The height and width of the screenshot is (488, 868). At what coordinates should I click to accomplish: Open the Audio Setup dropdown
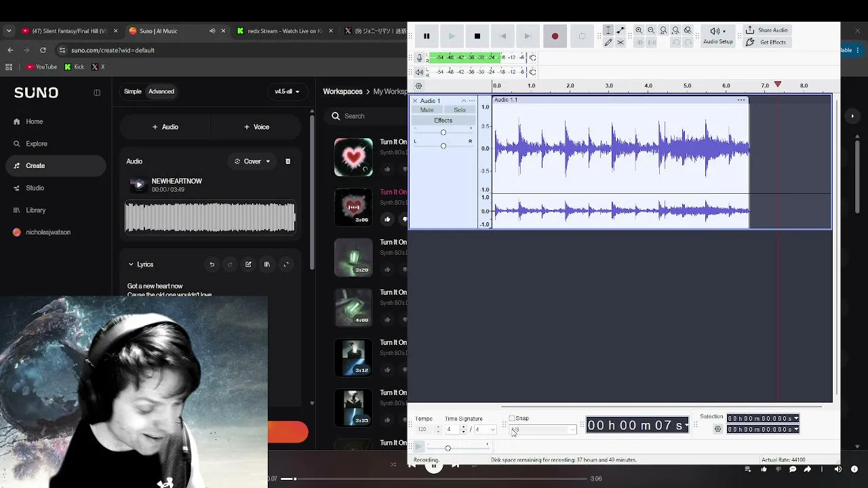coord(717,35)
